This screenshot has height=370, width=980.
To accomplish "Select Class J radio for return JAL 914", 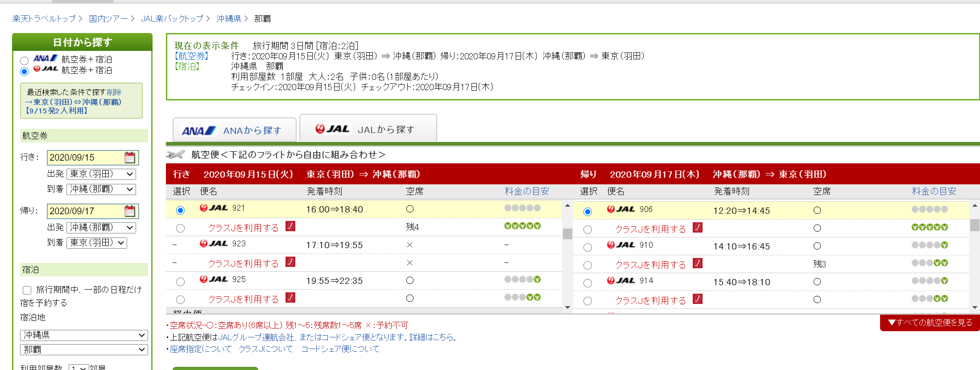I will click(x=587, y=301).
